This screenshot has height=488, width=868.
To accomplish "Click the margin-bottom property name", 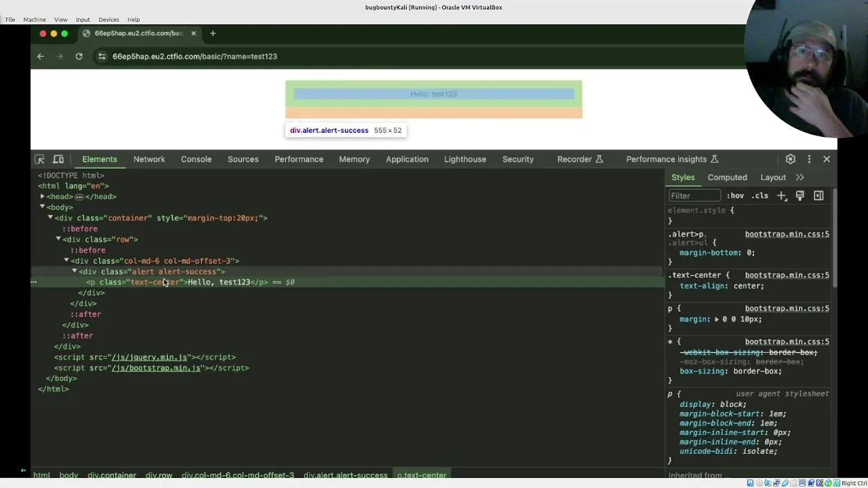I will [x=708, y=253].
